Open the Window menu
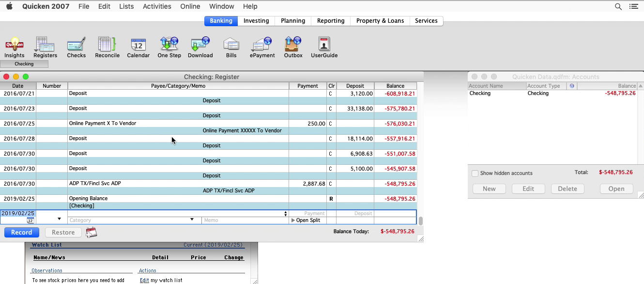 (x=222, y=6)
